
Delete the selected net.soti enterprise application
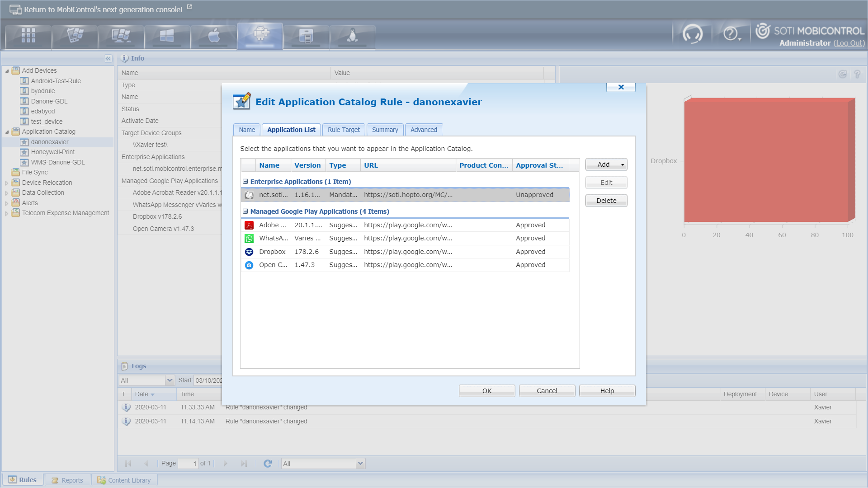tap(606, 200)
